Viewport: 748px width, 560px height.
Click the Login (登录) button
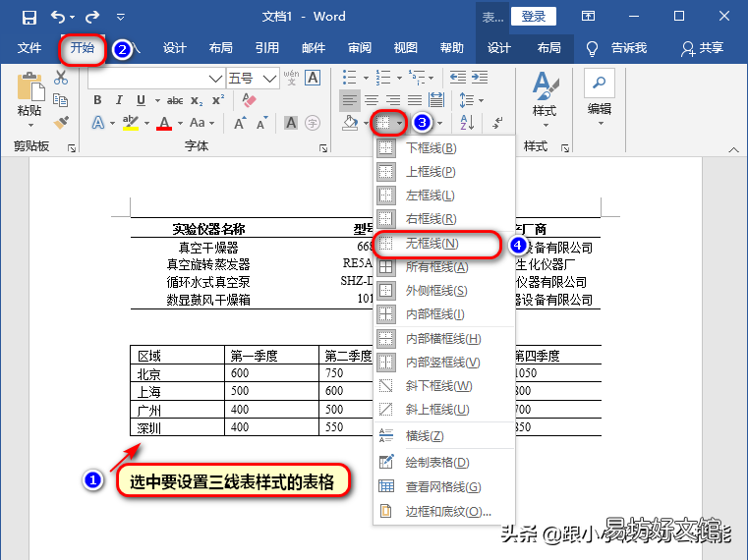pos(534,17)
